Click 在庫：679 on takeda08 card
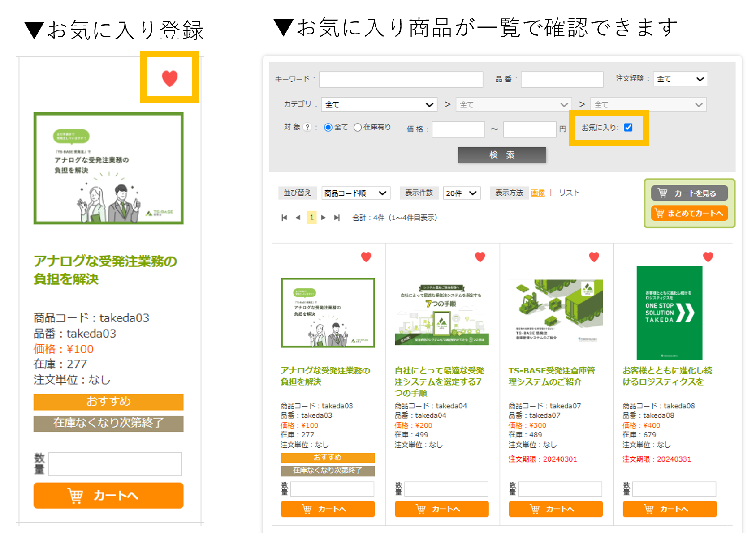The height and width of the screenshot is (540, 756). coord(639,435)
